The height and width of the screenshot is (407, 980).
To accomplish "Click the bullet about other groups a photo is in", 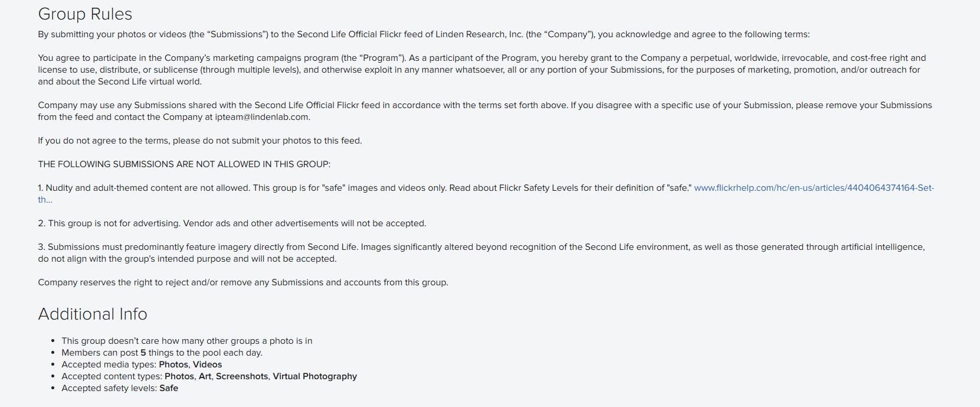I will click(x=187, y=341).
